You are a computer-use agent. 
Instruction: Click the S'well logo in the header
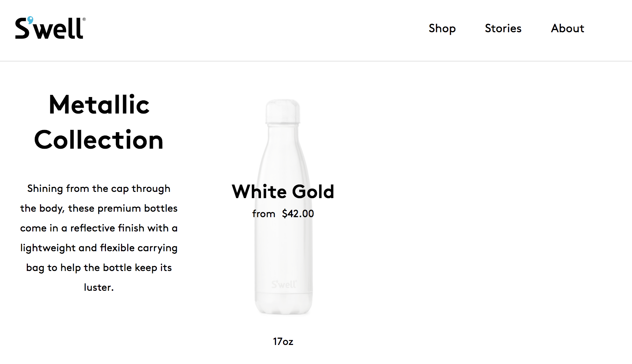coord(50,29)
